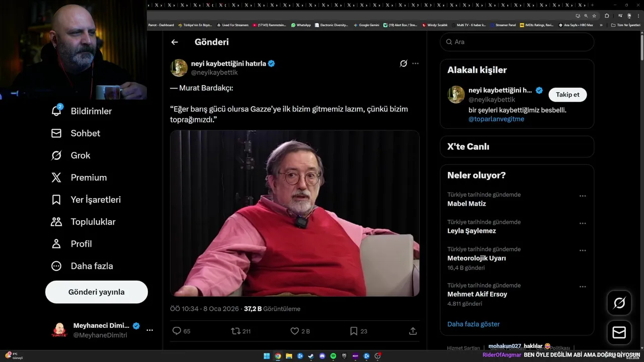
Task: Click the Ara search field
Action: pyautogui.click(x=517, y=42)
